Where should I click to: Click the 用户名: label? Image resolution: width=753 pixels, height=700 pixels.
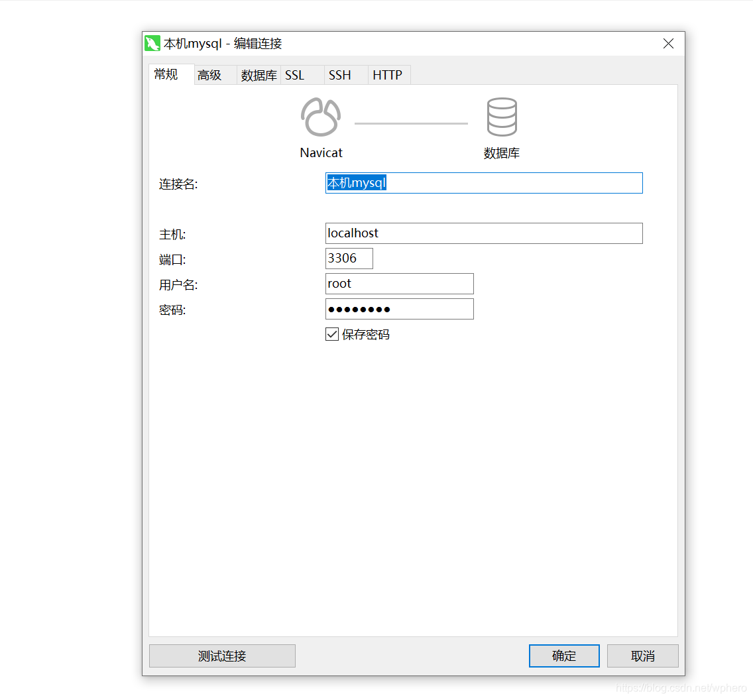(x=179, y=284)
